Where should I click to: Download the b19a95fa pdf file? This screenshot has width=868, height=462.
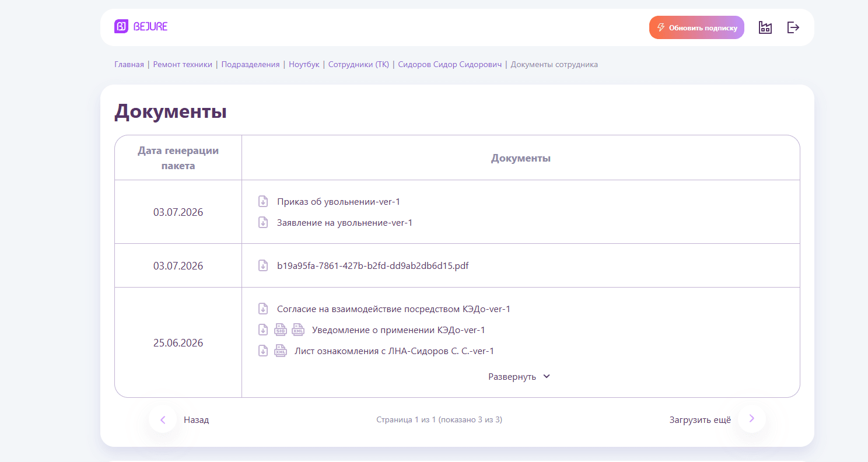point(263,265)
